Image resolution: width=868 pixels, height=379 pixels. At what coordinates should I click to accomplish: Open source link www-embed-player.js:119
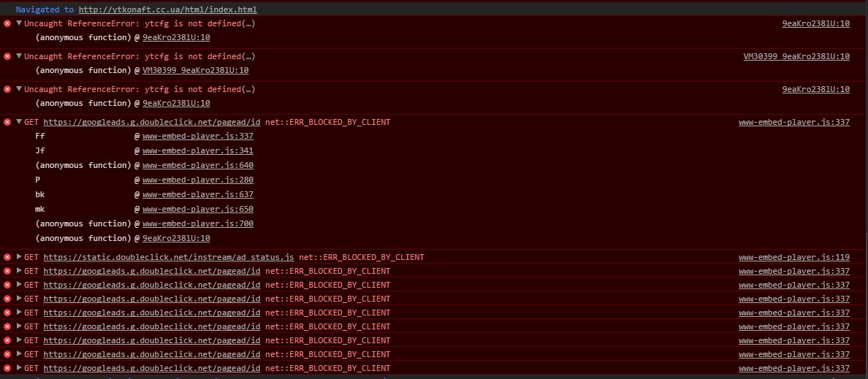(x=793, y=258)
